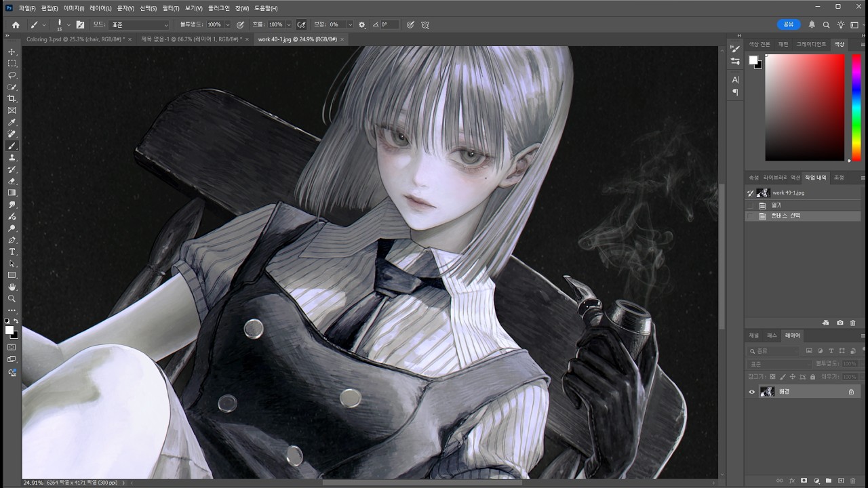This screenshot has height=488, width=868.
Task: Select the Hand tool
Action: (12, 287)
